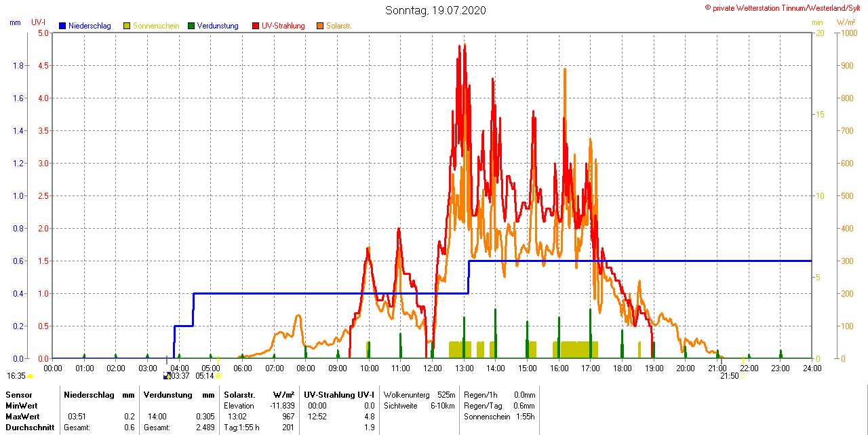This screenshot has height=435, width=868.
Task: Click the 21:50 sunset time text
Action: 729,376
